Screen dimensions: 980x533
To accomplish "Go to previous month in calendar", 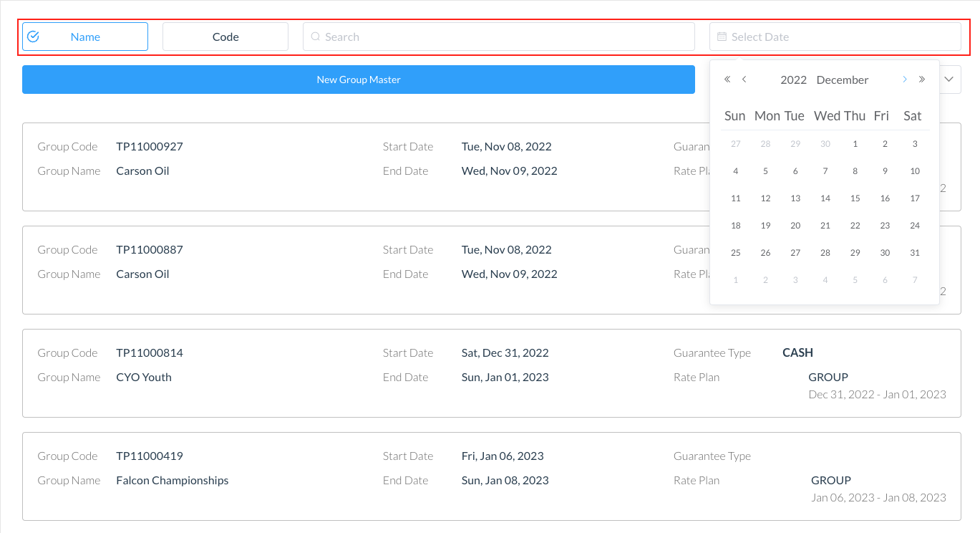I will point(744,80).
